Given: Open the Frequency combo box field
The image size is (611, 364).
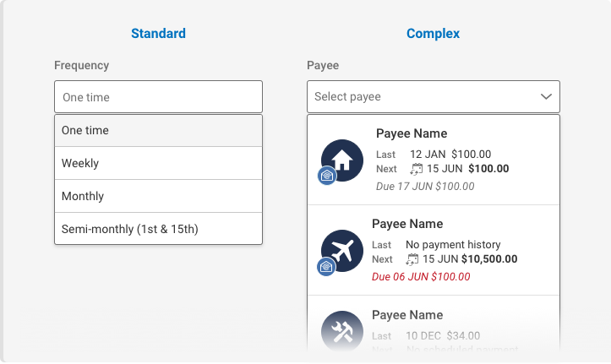Looking at the screenshot, I should coord(158,97).
